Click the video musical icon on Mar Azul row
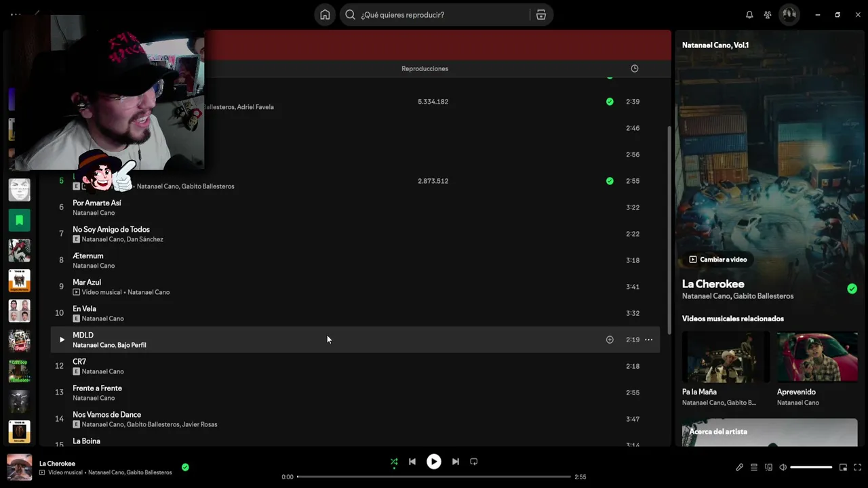868x488 pixels. coord(77,292)
